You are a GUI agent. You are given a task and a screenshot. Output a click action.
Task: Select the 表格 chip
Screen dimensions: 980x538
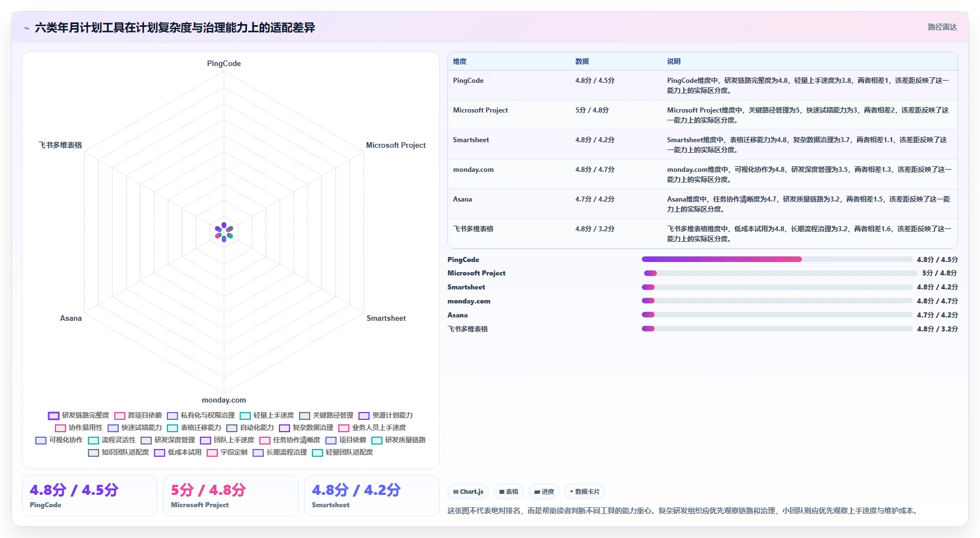click(508, 492)
